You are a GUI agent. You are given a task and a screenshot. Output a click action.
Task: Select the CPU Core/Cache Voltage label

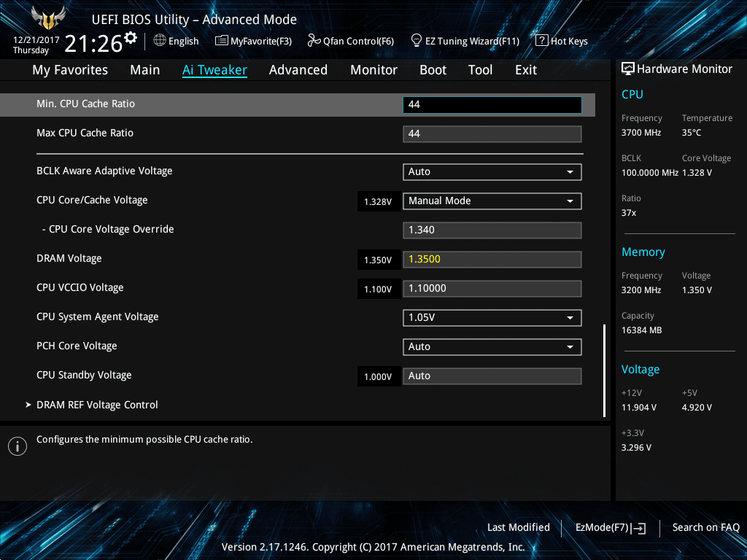click(92, 200)
